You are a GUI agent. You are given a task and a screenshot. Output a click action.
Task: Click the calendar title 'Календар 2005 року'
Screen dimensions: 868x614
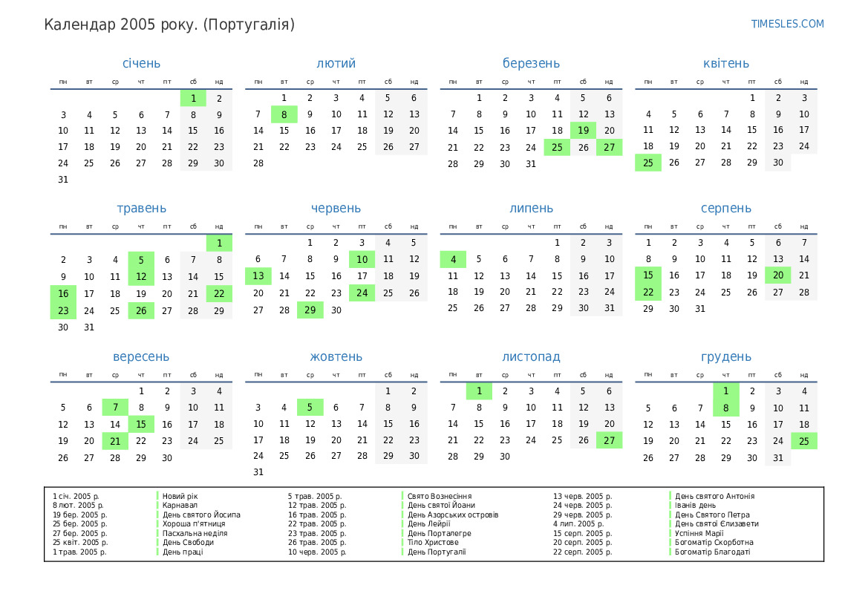[169, 25]
